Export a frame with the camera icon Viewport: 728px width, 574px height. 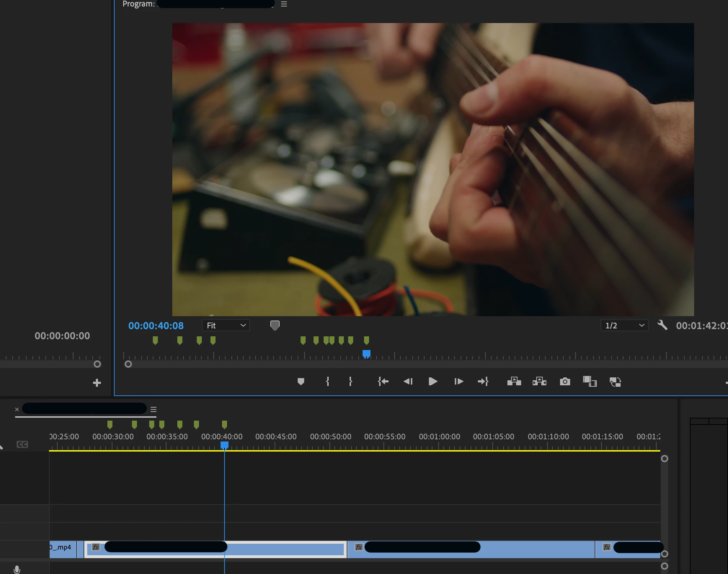tap(565, 381)
